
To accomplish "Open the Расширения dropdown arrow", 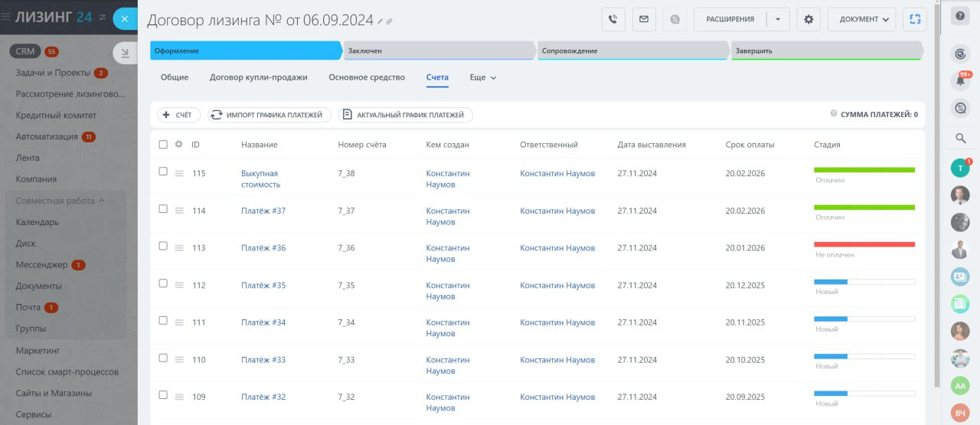I will (x=778, y=19).
